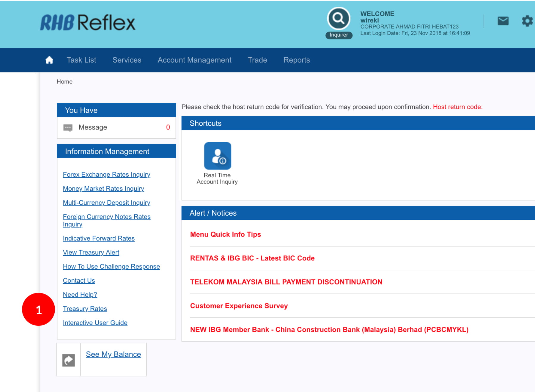View the Treasury Rates link
The height and width of the screenshot is (392, 535).
pos(85,309)
